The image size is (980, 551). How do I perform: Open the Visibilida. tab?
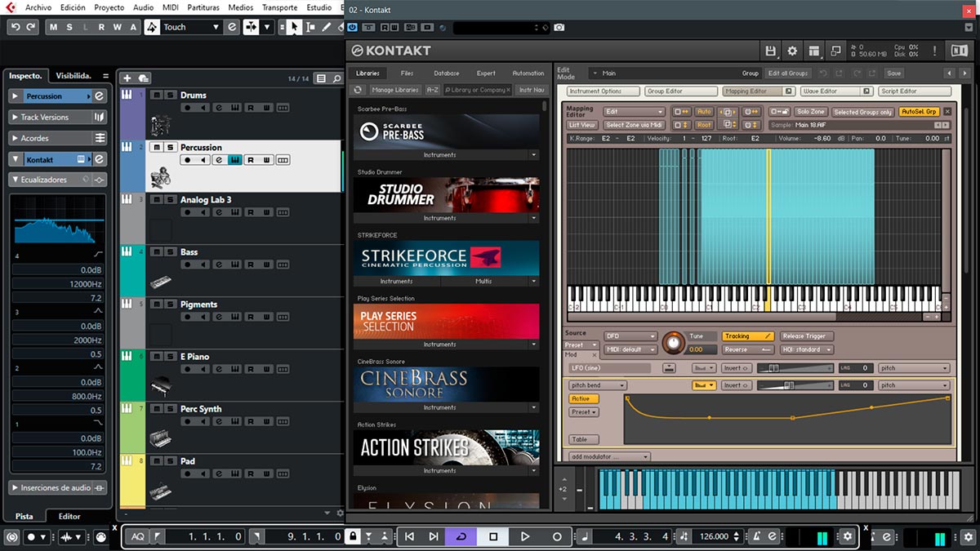pyautogui.click(x=73, y=76)
